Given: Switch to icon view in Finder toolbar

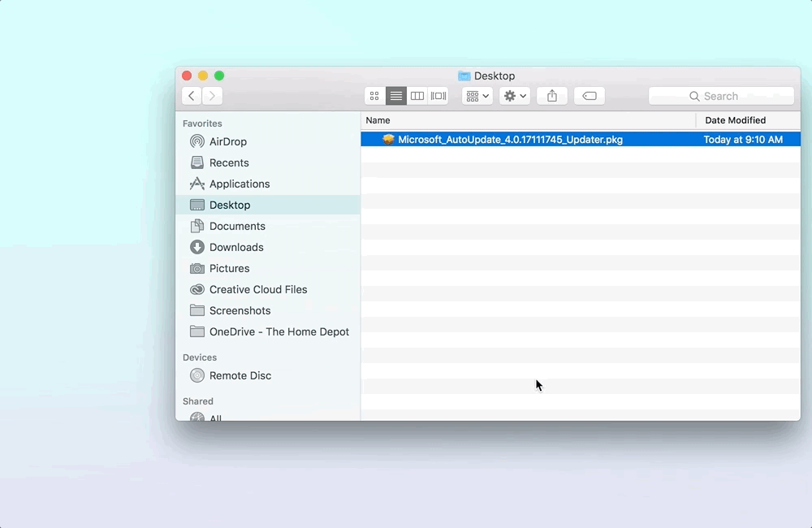Looking at the screenshot, I should pyautogui.click(x=374, y=96).
